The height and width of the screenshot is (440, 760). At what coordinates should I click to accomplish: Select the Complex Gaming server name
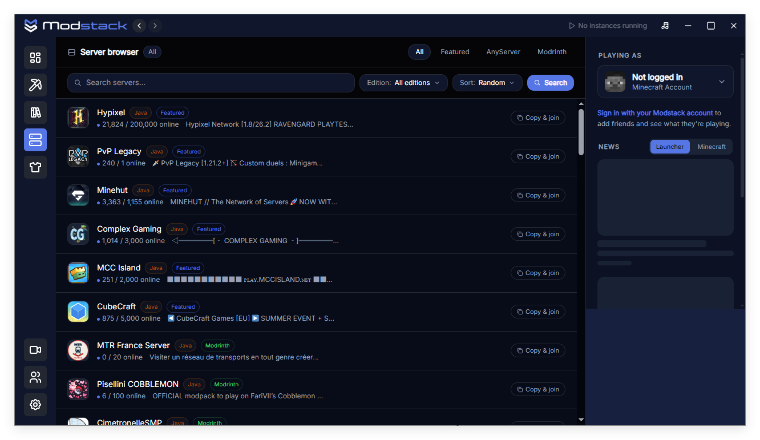point(129,229)
